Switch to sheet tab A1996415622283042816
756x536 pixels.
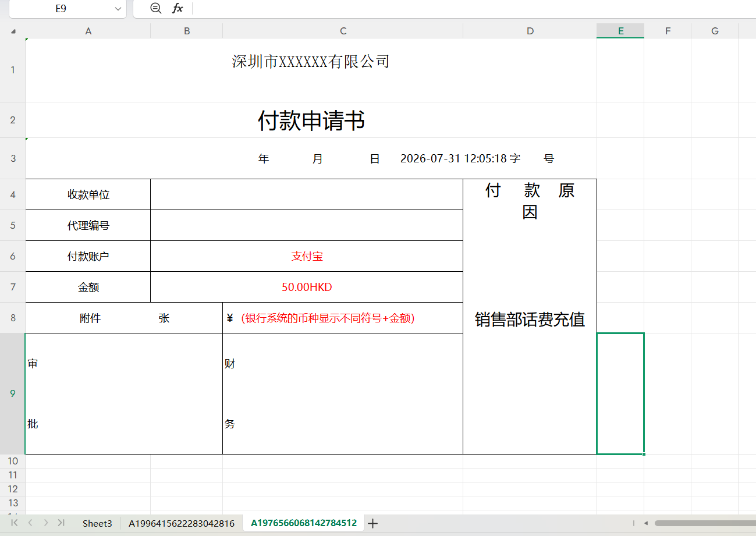click(x=182, y=523)
